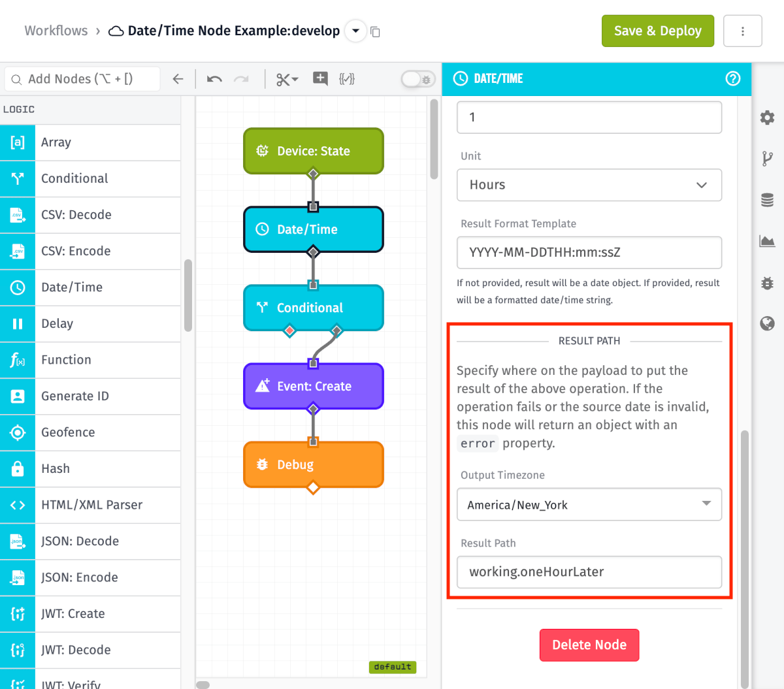Image resolution: width=784 pixels, height=689 pixels.
Task: Click the Function node icon
Action: coord(18,360)
